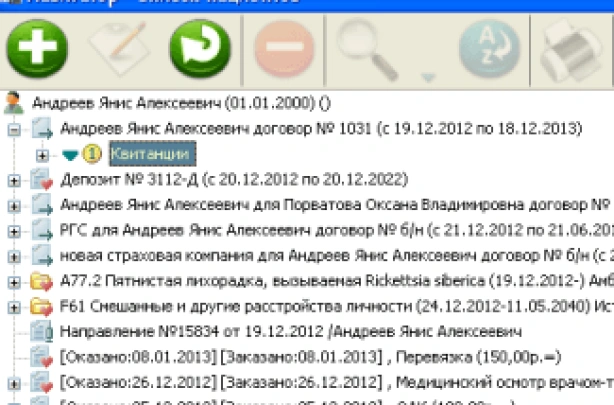Screen dimensions: 614x405
Task: Click the green plus Add button
Action: coord(37,47)
